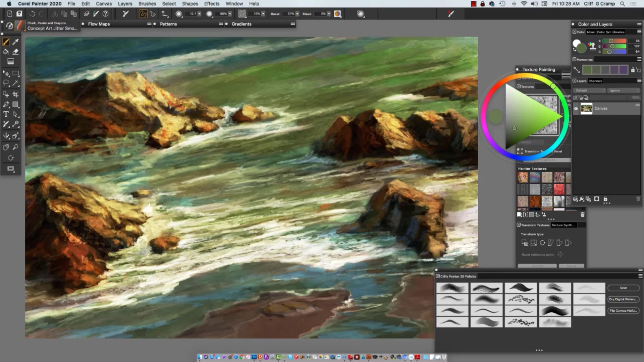Click the Save button in palette

click(623, 288)
